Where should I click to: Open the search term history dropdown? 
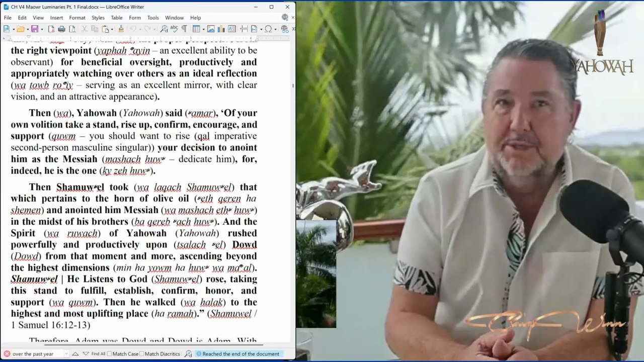point(66,354)
